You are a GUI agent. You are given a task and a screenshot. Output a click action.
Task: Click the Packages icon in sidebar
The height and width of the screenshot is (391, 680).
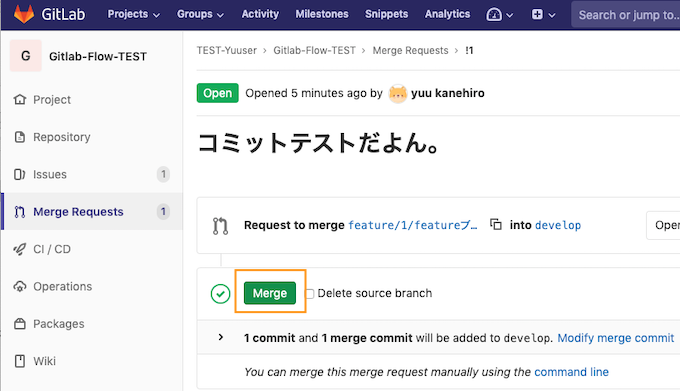(x=20, y=324)
